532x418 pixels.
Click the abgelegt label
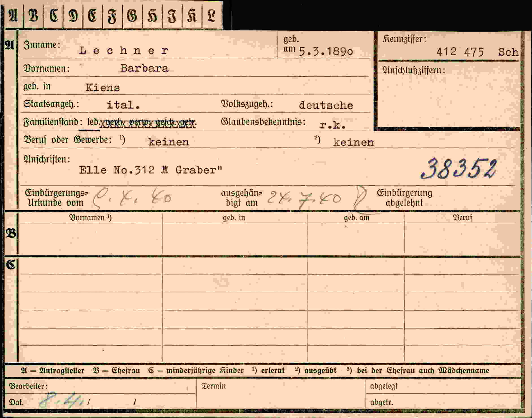coord(384,386)
